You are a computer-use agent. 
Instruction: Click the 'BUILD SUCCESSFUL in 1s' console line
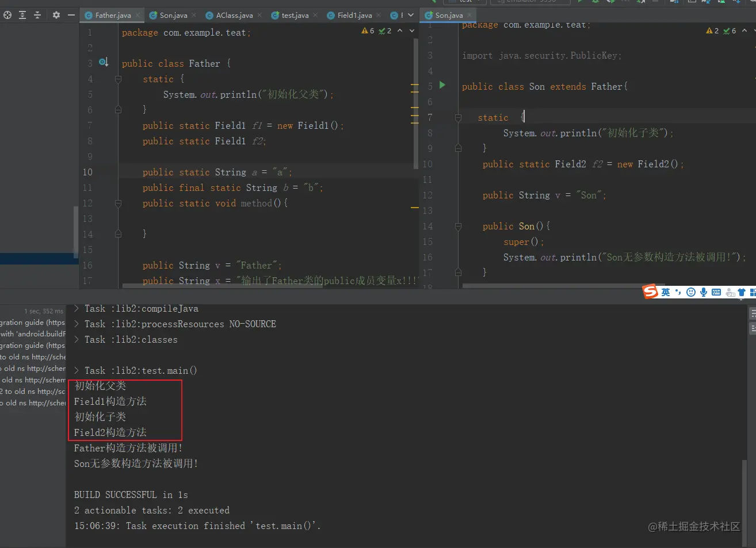coord(131,495)
